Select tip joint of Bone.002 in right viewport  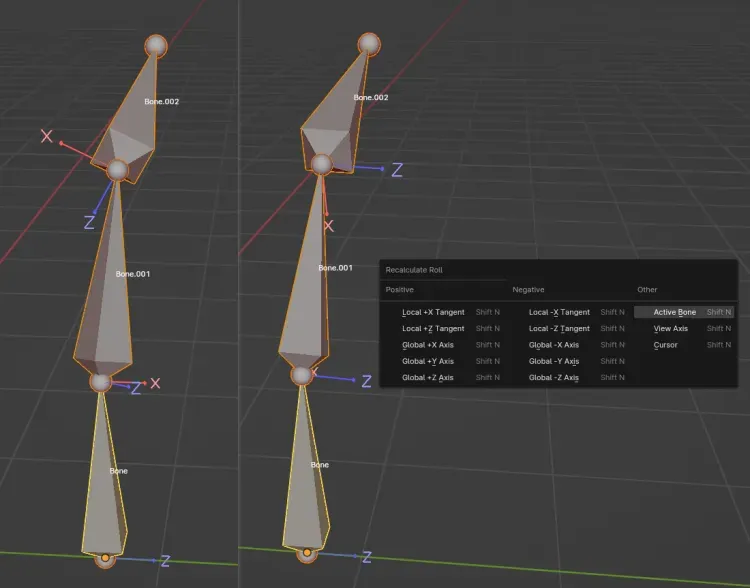[x=369, y=44]
